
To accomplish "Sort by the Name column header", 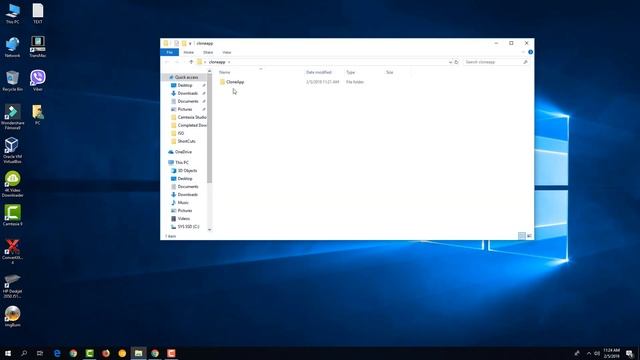I will (224, 72).
